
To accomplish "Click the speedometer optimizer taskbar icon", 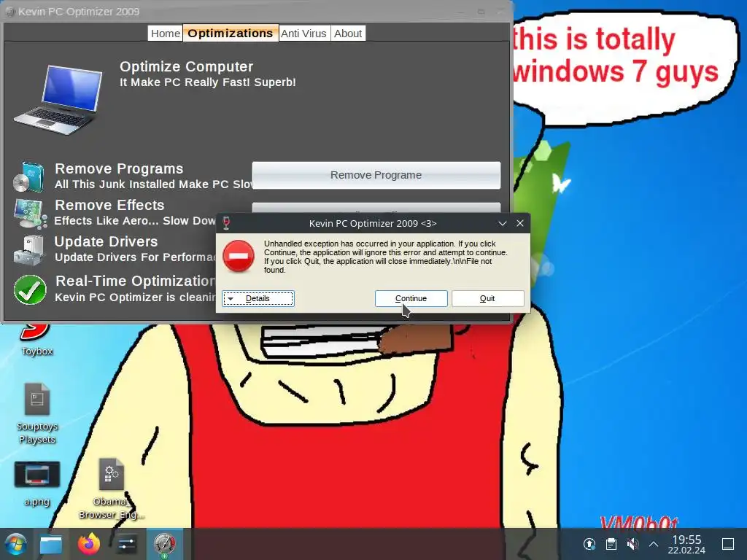I will pos(164,544).
